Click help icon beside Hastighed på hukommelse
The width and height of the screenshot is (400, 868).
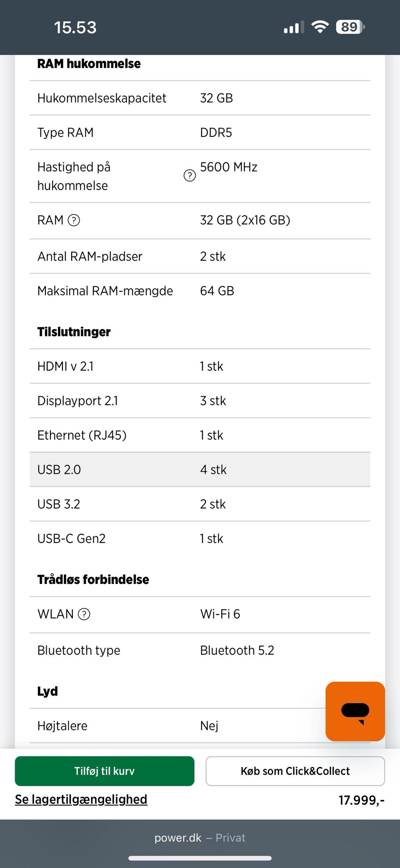point(190,176)
